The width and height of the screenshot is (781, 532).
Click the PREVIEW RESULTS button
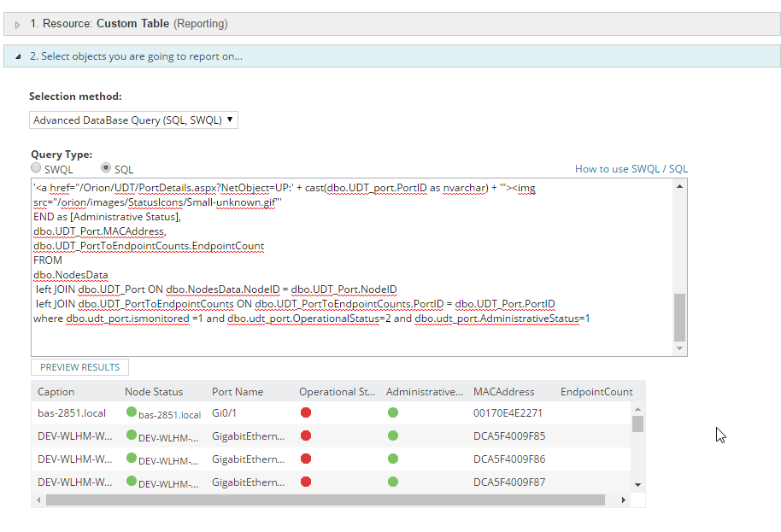79,367
